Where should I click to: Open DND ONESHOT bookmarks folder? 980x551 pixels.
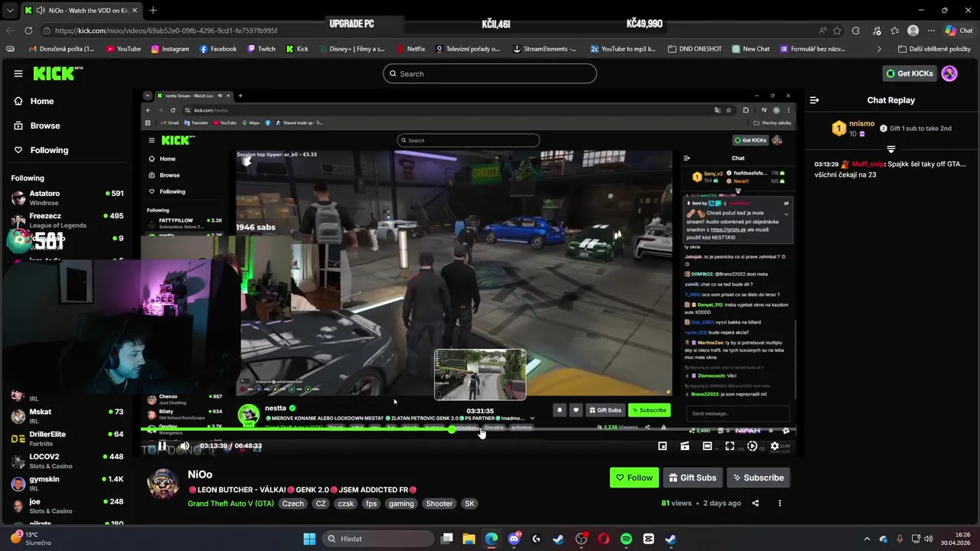[x=694, y=49]
